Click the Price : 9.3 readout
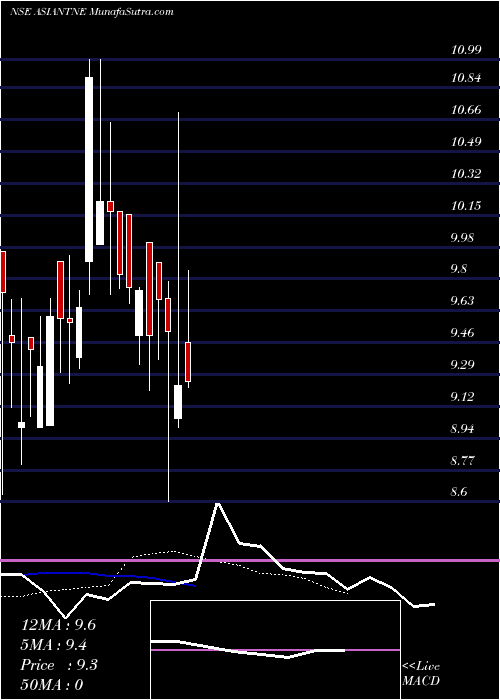 tap(59, 665)
